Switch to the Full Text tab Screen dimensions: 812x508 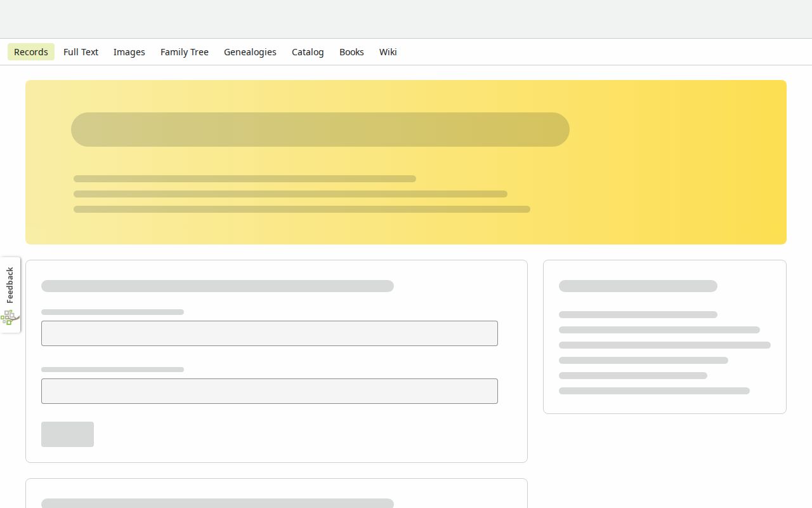pyautogui.click(x=81, y=52)
